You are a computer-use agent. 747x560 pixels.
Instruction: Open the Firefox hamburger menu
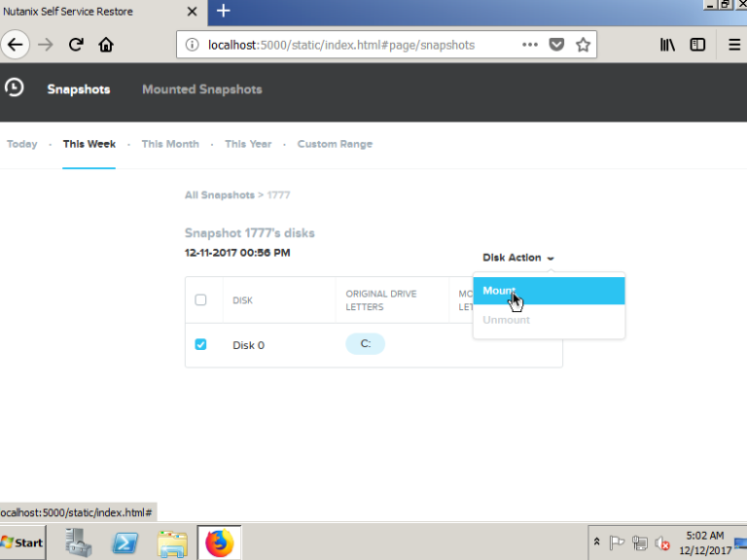(x=734, y=45)
